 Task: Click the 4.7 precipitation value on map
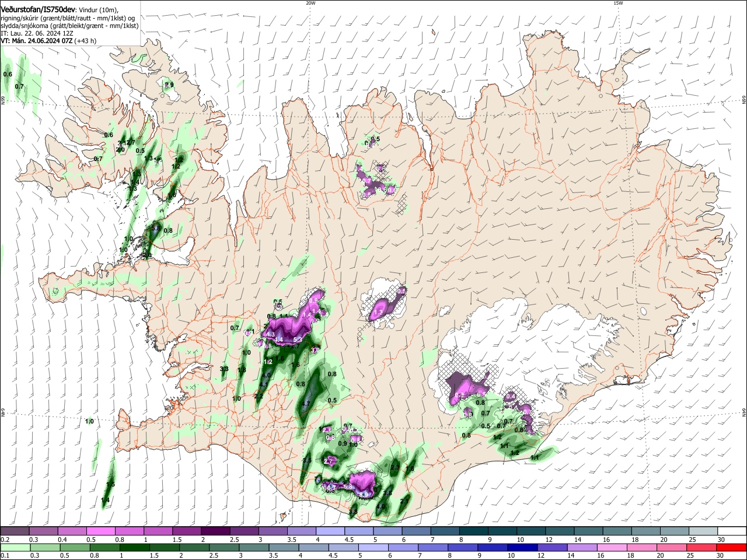pyautogui.click(x=306, y=404)
